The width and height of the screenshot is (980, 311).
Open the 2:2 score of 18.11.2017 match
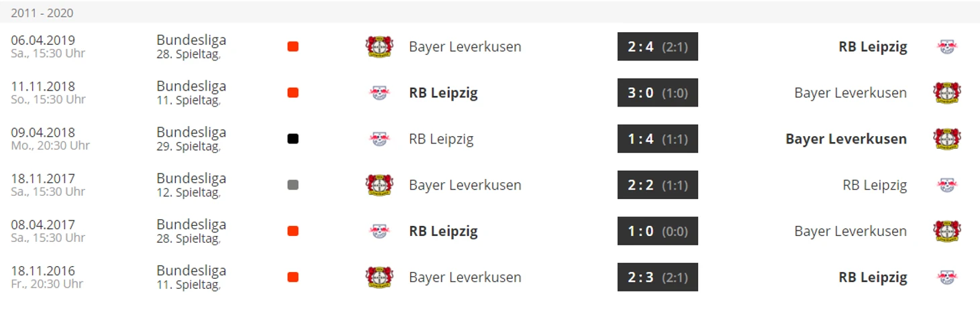(658, 185)
